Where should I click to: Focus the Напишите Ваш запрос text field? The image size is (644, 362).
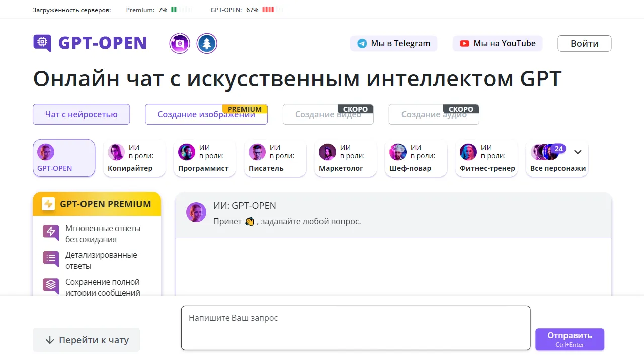click(x=356, y=328)
